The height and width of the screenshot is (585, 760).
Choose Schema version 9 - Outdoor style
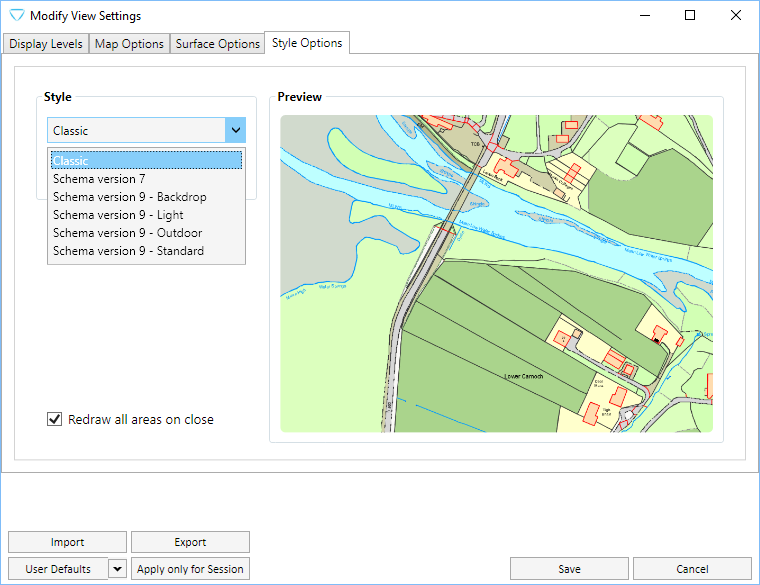pos(146,233)
